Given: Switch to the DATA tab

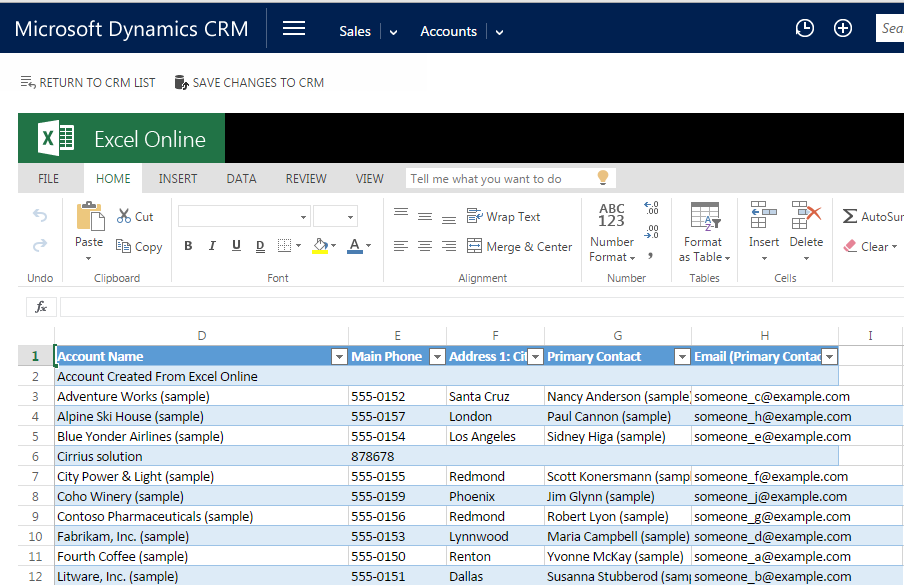Looking at the screenshot, I should pos(241,179).
